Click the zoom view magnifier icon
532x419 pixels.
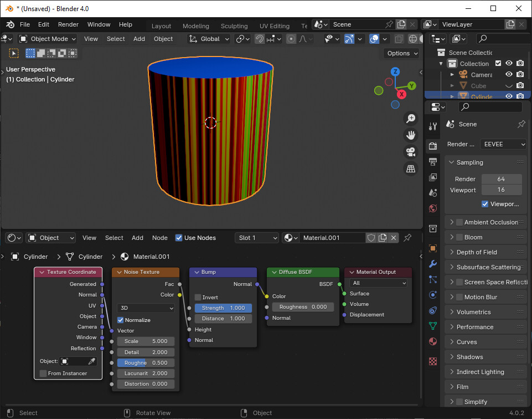411,119
